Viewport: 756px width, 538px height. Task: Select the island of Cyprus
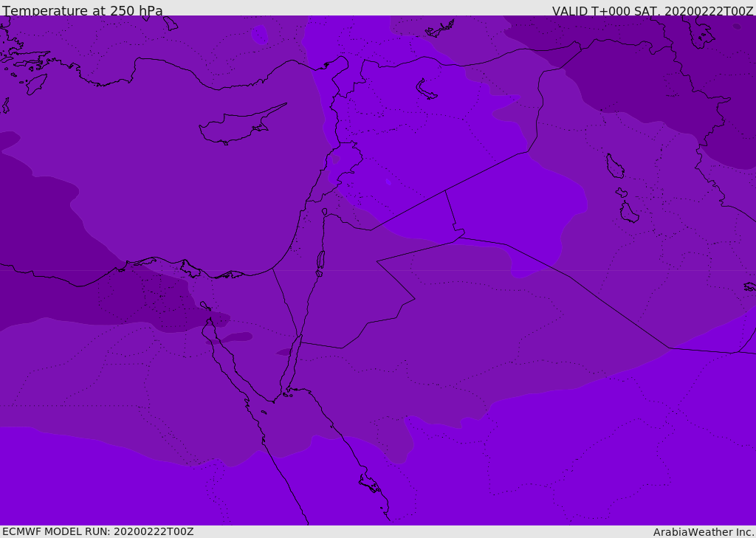235,127
